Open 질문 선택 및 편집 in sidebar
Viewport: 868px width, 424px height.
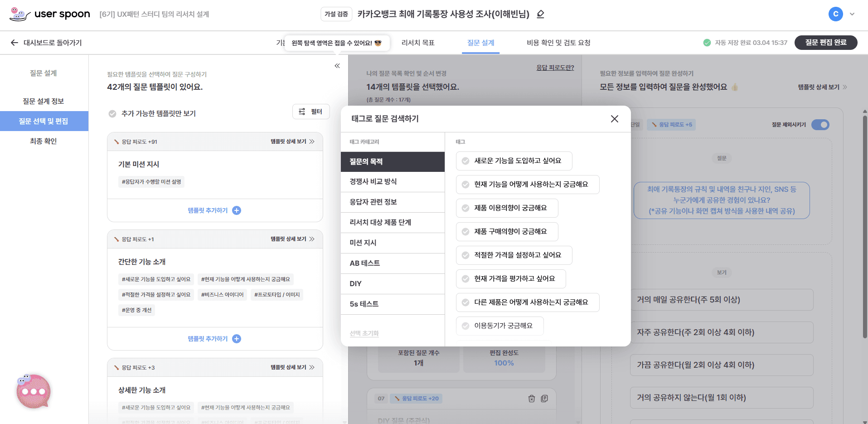(44, 121)
